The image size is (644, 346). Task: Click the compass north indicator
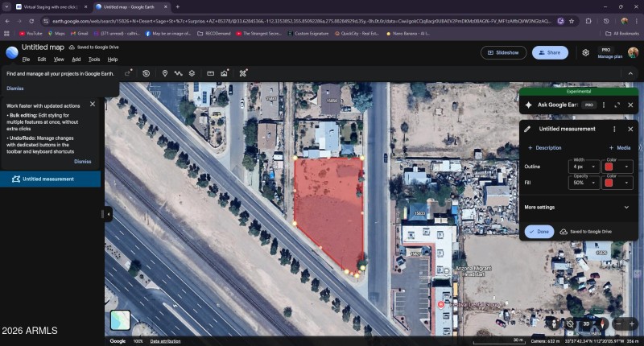click(x=604, y=323)
